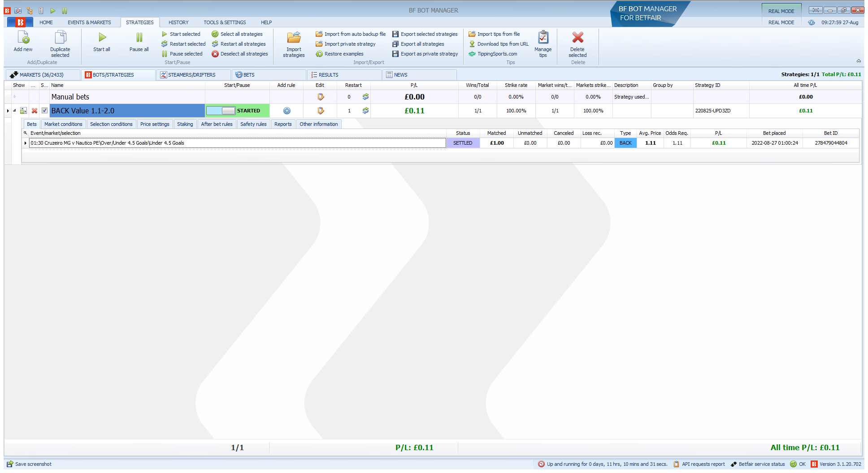
Task: Open the Selection conditions sub-tab
Action: point(111,124)
